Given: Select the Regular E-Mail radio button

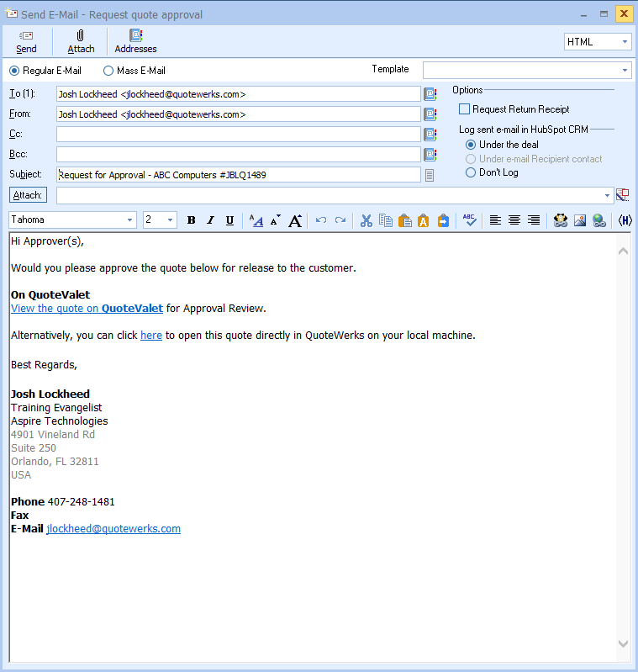Looking at the screenshot, I should coord(14,71).
